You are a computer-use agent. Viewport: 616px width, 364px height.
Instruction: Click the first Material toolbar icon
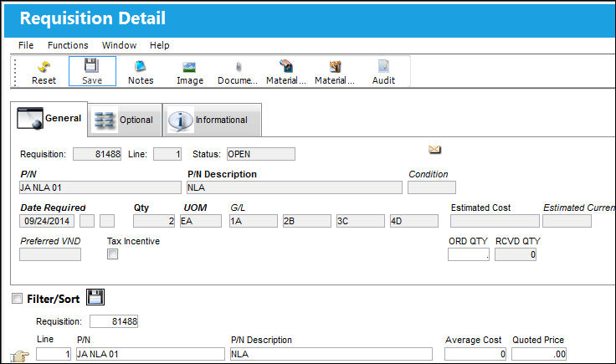point(286,72)
